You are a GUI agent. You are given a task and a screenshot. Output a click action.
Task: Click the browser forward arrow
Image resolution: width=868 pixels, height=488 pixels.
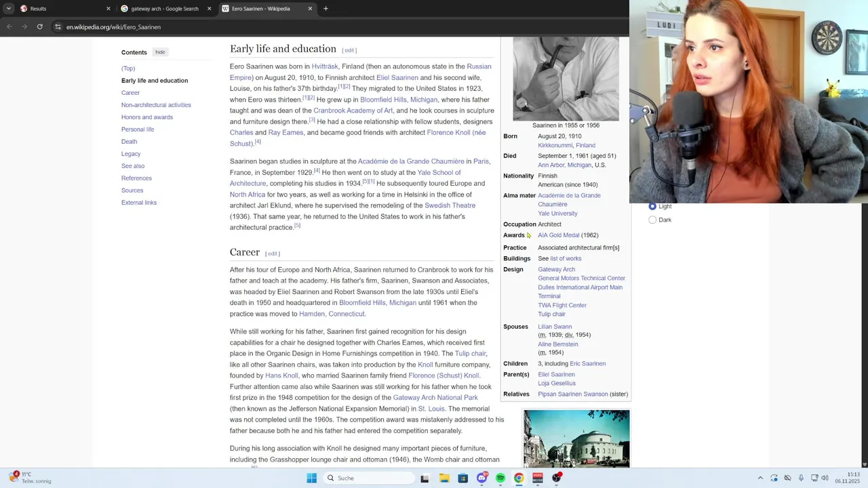(x=24, y=27)
